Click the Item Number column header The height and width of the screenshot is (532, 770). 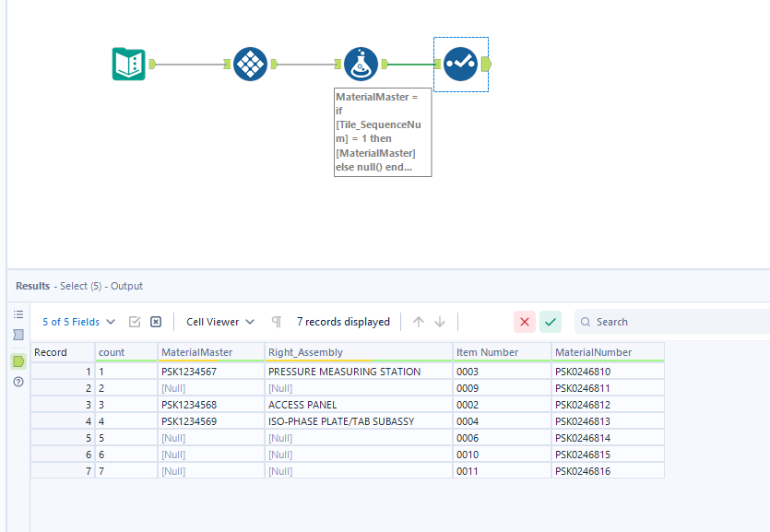point(502,352)
